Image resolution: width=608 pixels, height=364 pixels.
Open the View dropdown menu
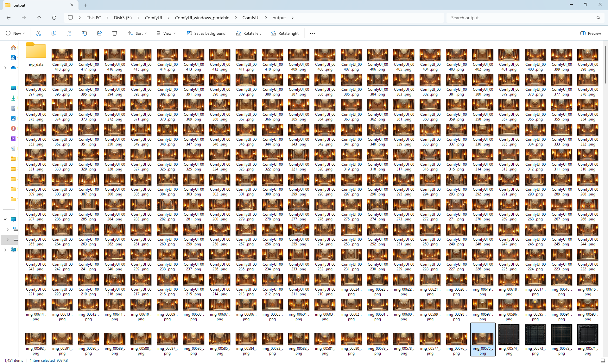(166, 33)
